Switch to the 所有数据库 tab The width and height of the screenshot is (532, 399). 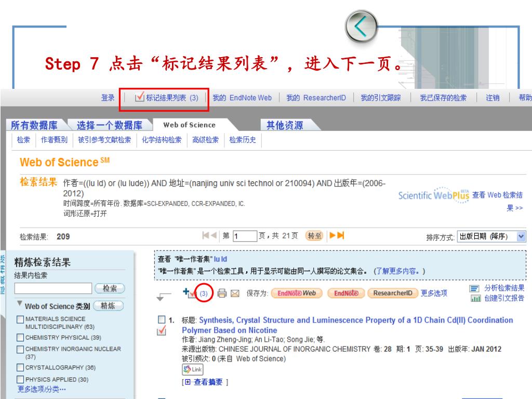click(x=34, y=125)
